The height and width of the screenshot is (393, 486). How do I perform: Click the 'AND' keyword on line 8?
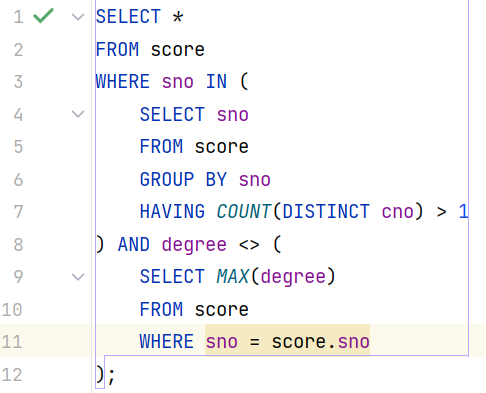click(x=134, y=244)
